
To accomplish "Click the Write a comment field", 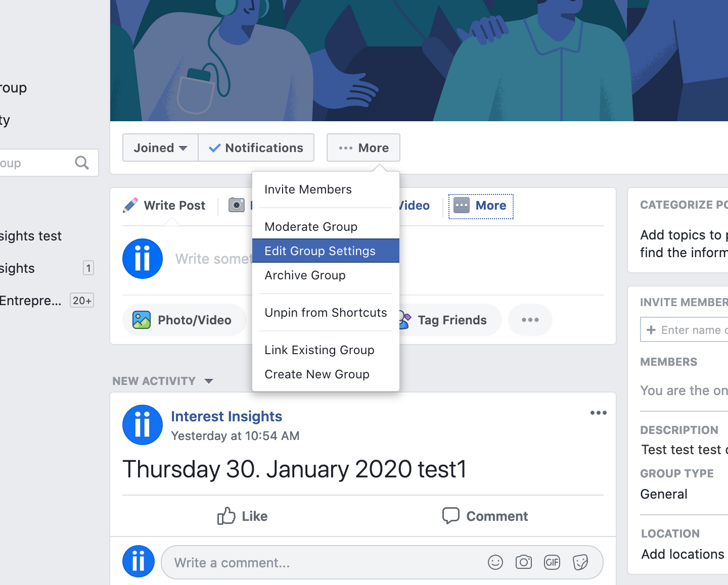I will point(324,562).
